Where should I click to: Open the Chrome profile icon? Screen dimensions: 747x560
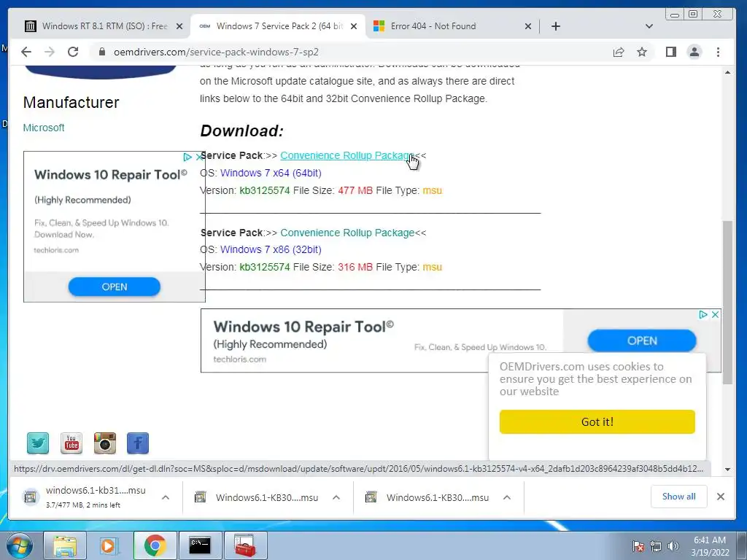click(x=694, y=52)
